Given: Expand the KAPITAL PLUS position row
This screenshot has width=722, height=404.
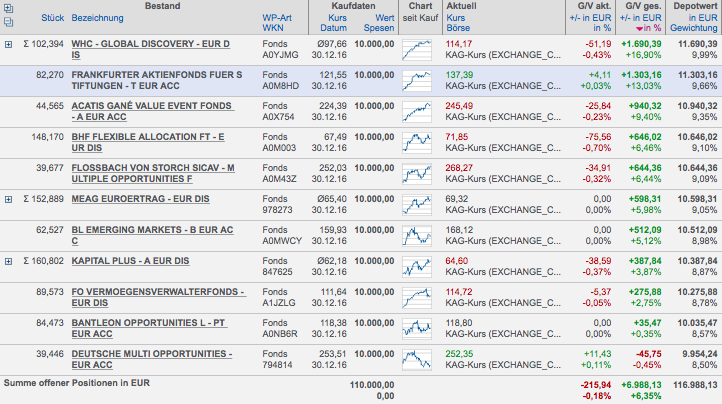Looking at the screenshot, I should pos(8,261).
